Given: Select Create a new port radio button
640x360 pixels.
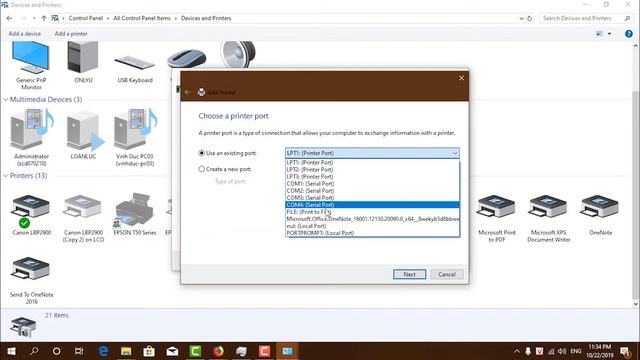Looking at the screenshot, I should click(x=202, y=169).
